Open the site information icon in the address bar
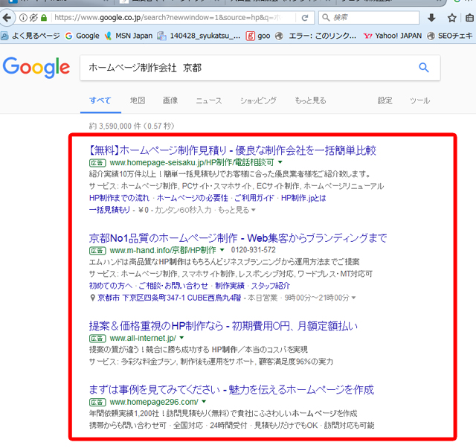476x448 pixels. point(23,18)
